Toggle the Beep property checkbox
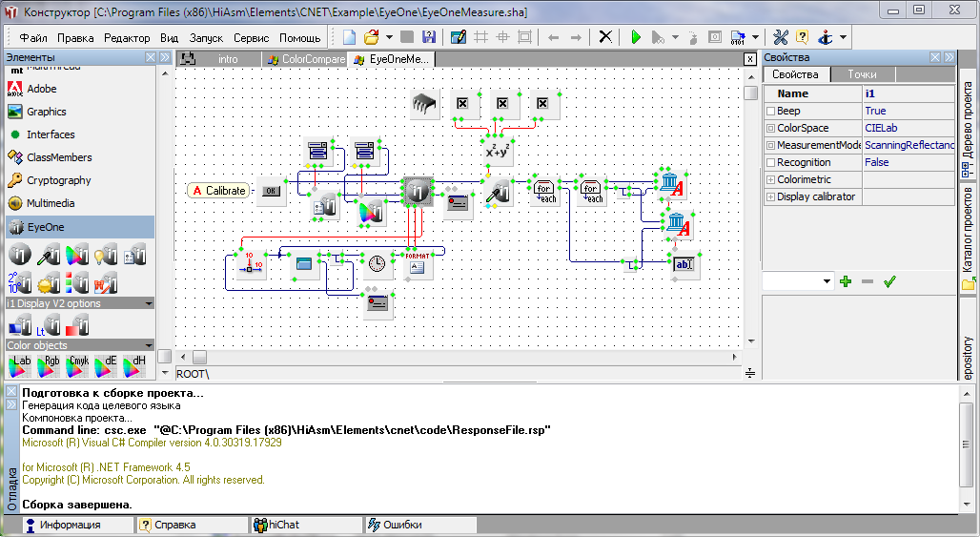Image resolution: width=980 pixels, height=537 pixels. pyautogui.click(x=770, y=112)
